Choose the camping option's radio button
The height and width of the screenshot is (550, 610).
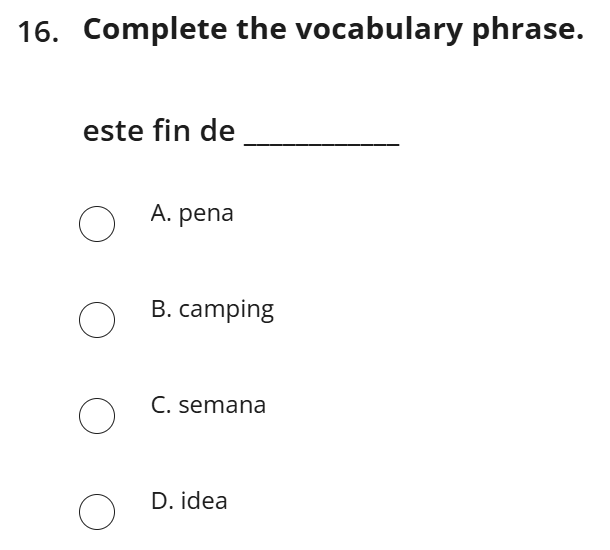[96, 320]
